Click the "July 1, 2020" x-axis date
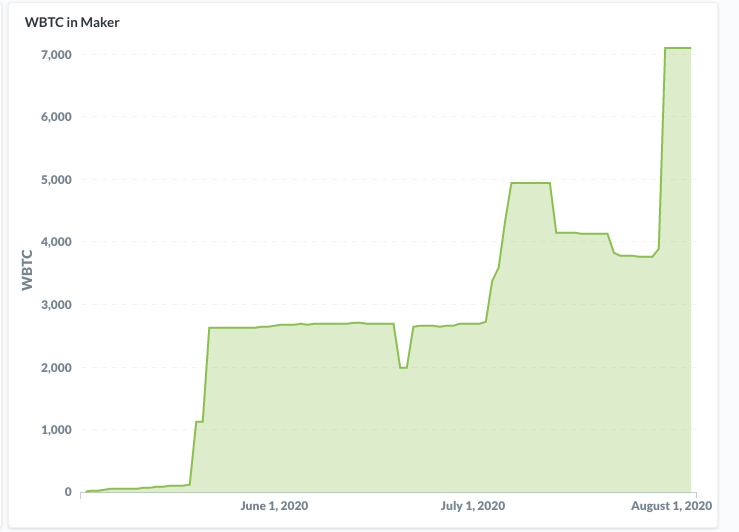 pyautogui.click(x=472, y=506)
